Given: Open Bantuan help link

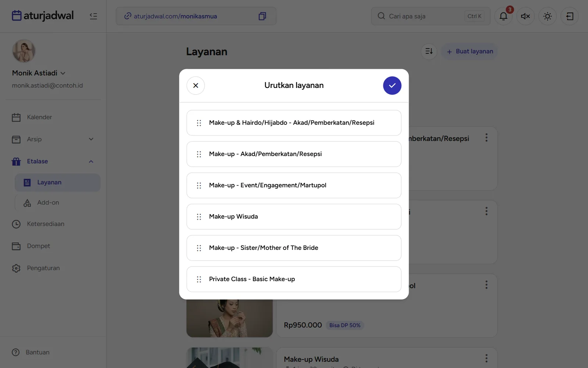Looking at the screenshot, I should 37,352.
